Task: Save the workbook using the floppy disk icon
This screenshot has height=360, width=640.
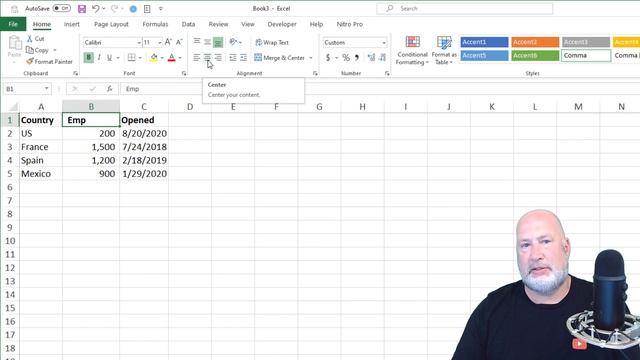Action: pos(82,9)
